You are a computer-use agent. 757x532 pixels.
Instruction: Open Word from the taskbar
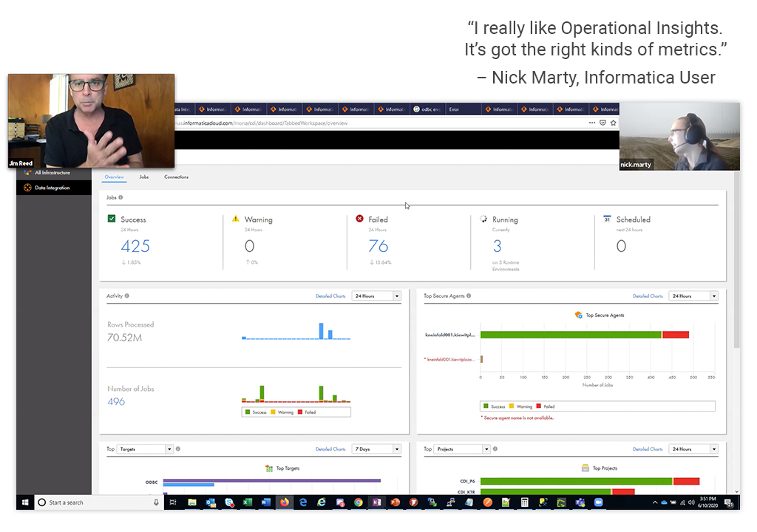[x=265, y=502]
